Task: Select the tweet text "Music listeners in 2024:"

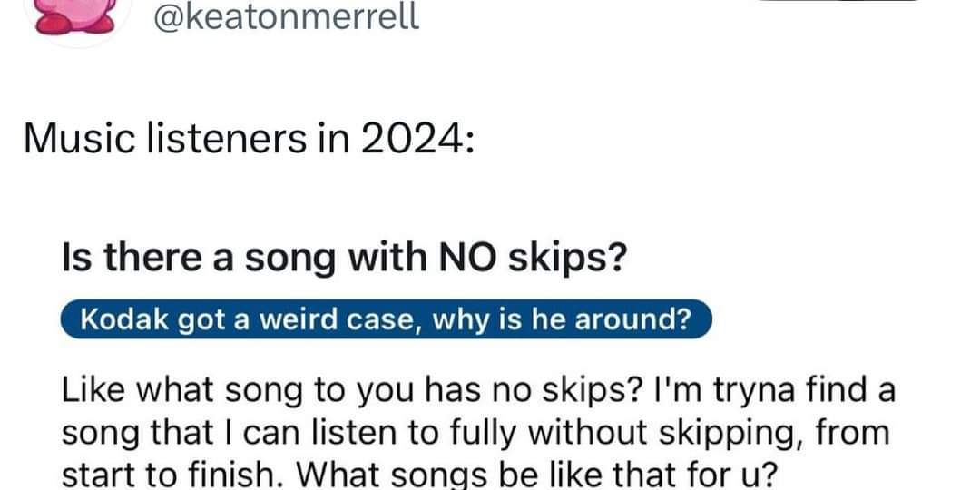Action: coord(249,139)
